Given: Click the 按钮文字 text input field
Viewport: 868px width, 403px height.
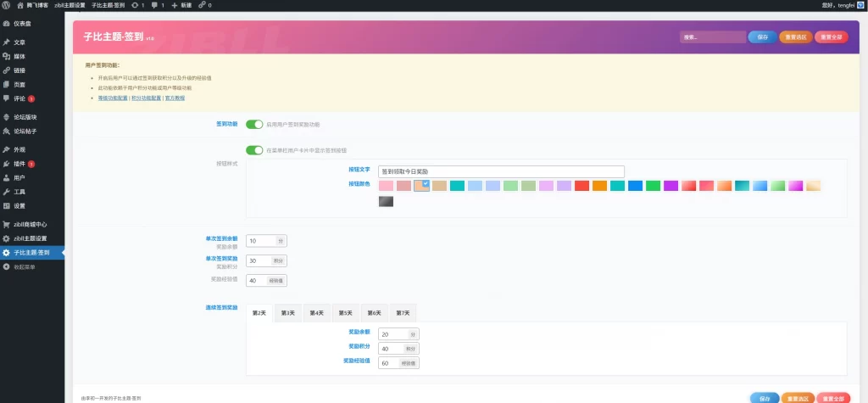Looking at the screenshot, I should coord(500,171).
